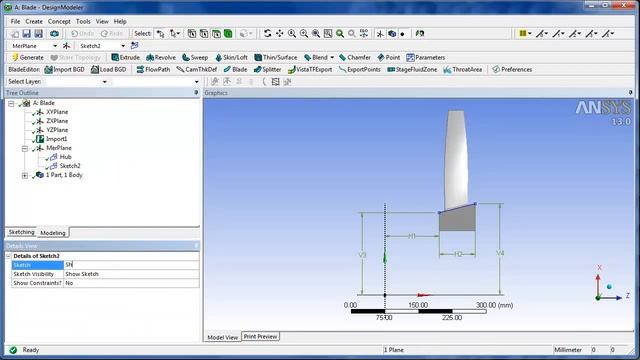
Task: Open the second layer combo box dropdown
Action: pos(196,82)
